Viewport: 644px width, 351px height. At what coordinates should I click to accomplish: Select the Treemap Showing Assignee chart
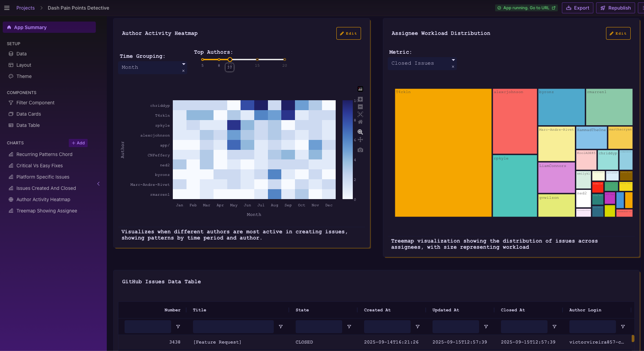pyautogui.click(x=47, y=211)
